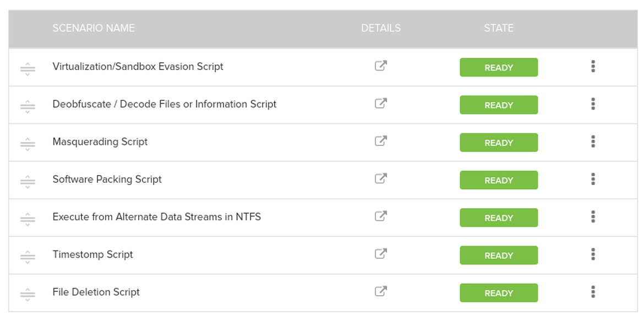Grab the reorder handle for Masquerading Script
Viewport: 644px width, 315px height.
[28, 143]
